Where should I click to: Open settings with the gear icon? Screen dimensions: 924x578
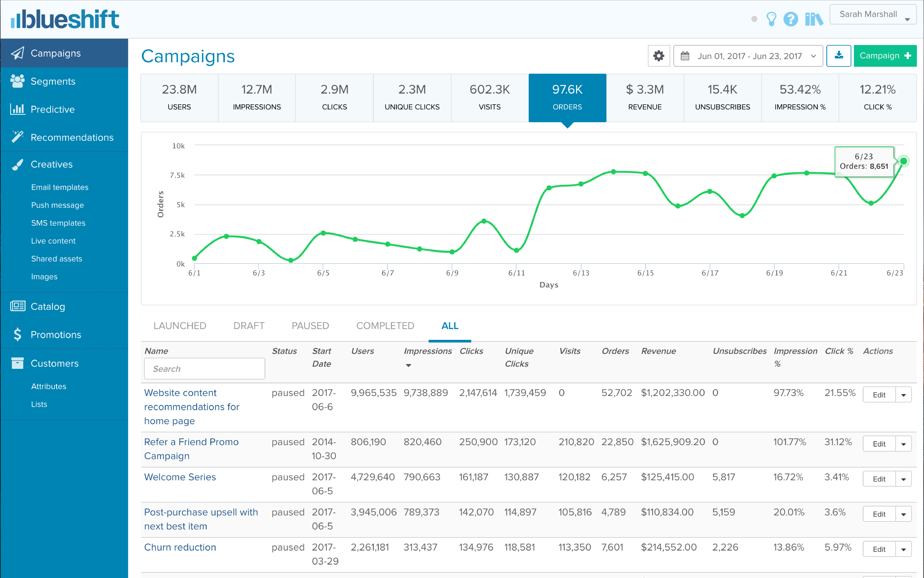click(659, 56)
